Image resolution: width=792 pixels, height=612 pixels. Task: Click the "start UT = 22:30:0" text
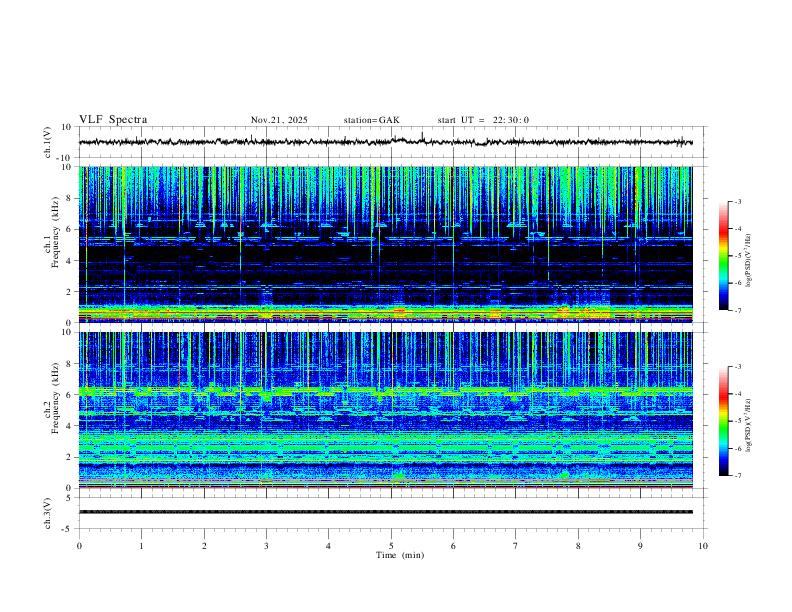(x=483, y=120)
